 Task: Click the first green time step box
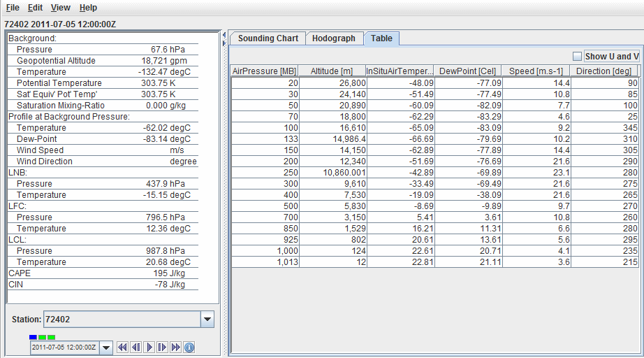[43, 337]
